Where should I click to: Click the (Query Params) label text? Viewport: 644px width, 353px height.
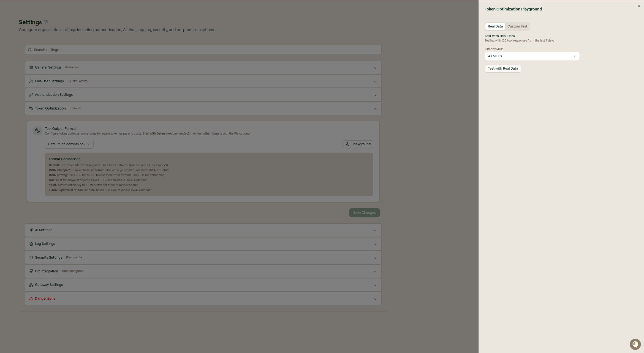point(78,81)
